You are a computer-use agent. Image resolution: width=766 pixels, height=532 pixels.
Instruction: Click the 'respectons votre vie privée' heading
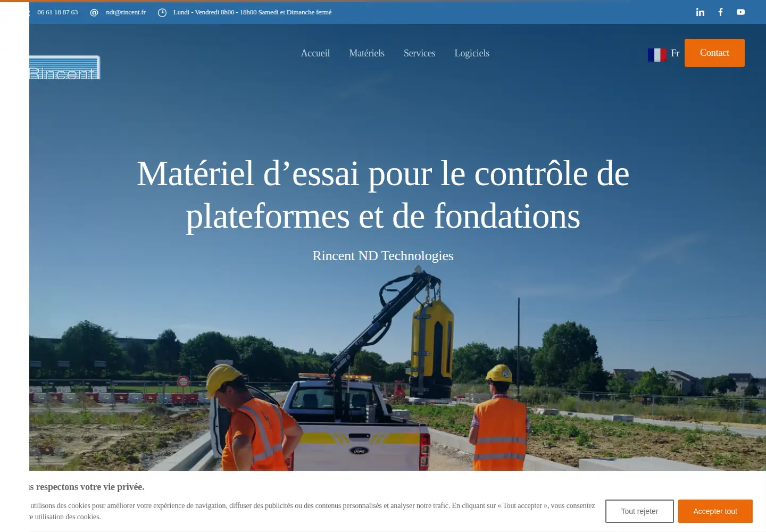click(x=87, y=487)
